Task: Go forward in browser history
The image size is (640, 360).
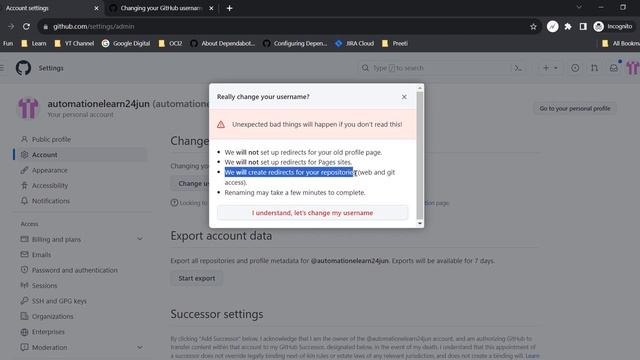Action: (x=11, y=27)
